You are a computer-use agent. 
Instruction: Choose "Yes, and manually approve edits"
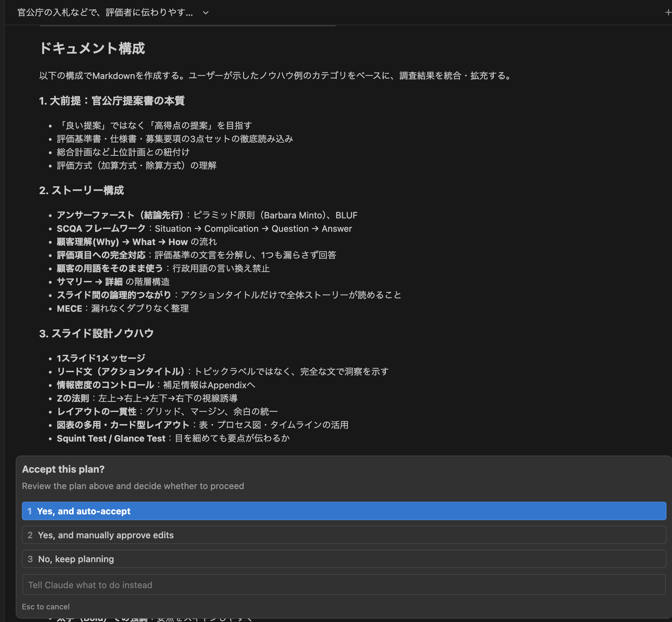click(x=106, y=535)
